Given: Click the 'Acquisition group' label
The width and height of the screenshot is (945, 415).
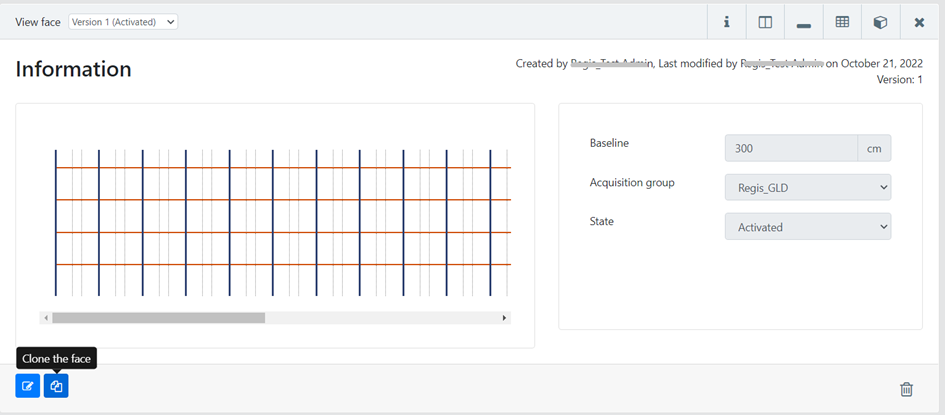Looking at the screenshot, I should [x=632, y=183].
